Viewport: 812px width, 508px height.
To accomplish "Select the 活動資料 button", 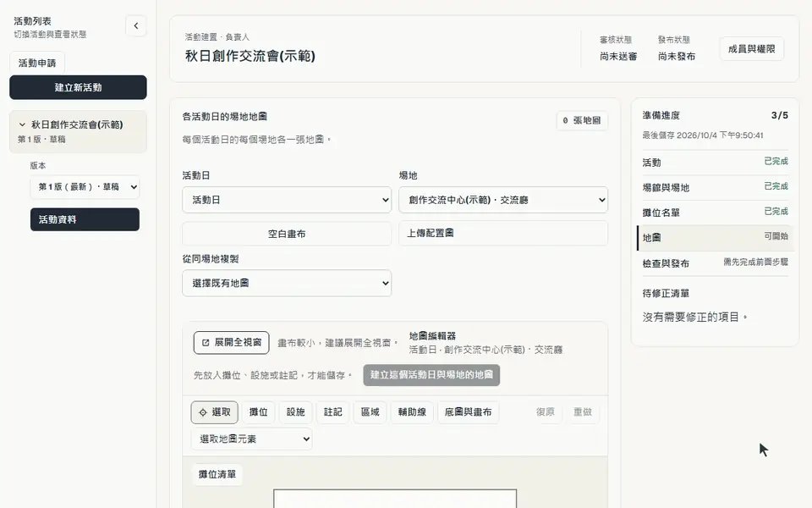I will pos(85,219).
